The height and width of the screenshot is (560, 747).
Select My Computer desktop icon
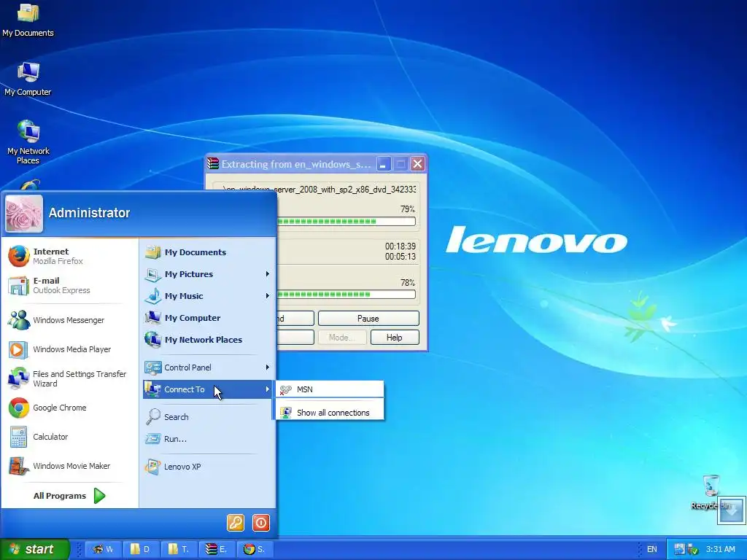(28, 79)
